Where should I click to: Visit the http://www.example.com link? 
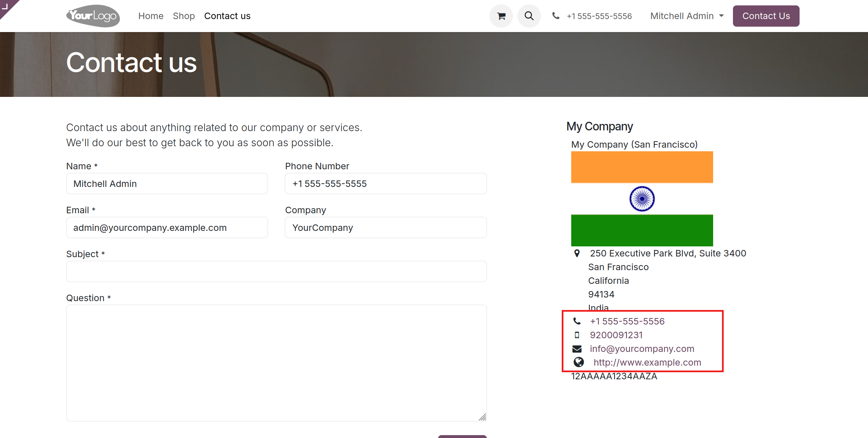click(647, 362)
